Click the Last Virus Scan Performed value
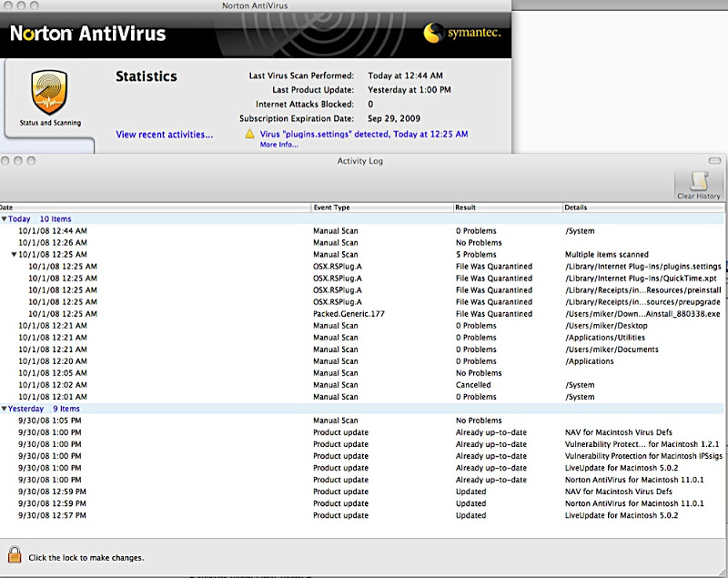The image size is (728, 578). pos(405,76)
